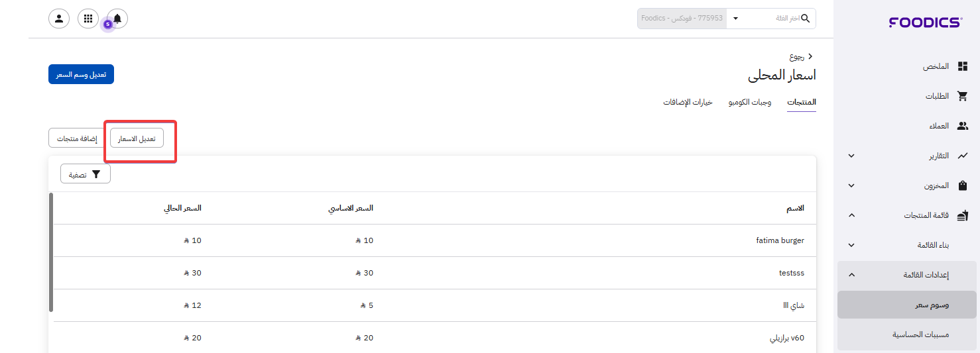Screen dimensions: 980x353
Task: Click the table's vertical scrollbar
Action: pos(51,252)
